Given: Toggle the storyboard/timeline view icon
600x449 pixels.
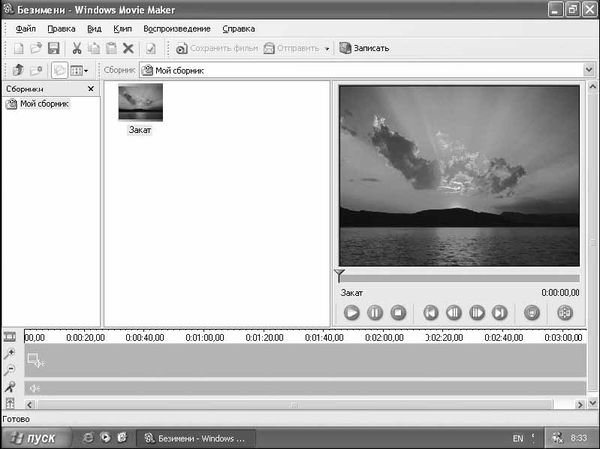Looking at the screenshot, I should coord(9,337).
